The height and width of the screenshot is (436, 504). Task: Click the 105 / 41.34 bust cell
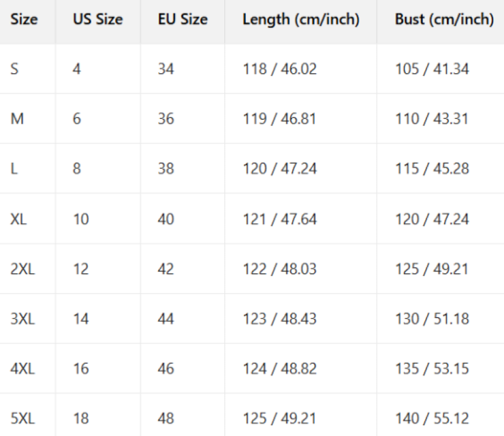pos(432,69)
